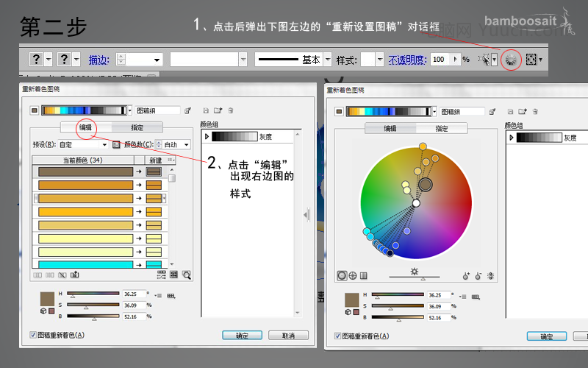Open colors count Auto dropdown
The height and width of the screenshot is (368, 588).
tap(187, 144)
